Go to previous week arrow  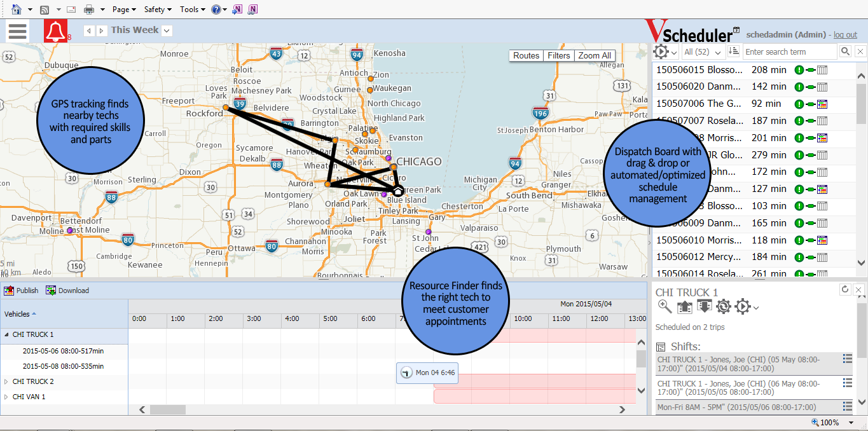click(x=89, y=31)
